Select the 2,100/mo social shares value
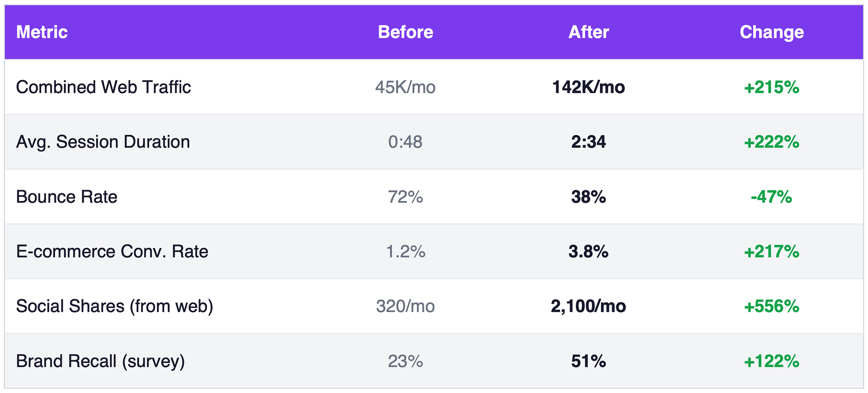Image resolution: width=868 pixels, height=393 pixels. (589, 306)
